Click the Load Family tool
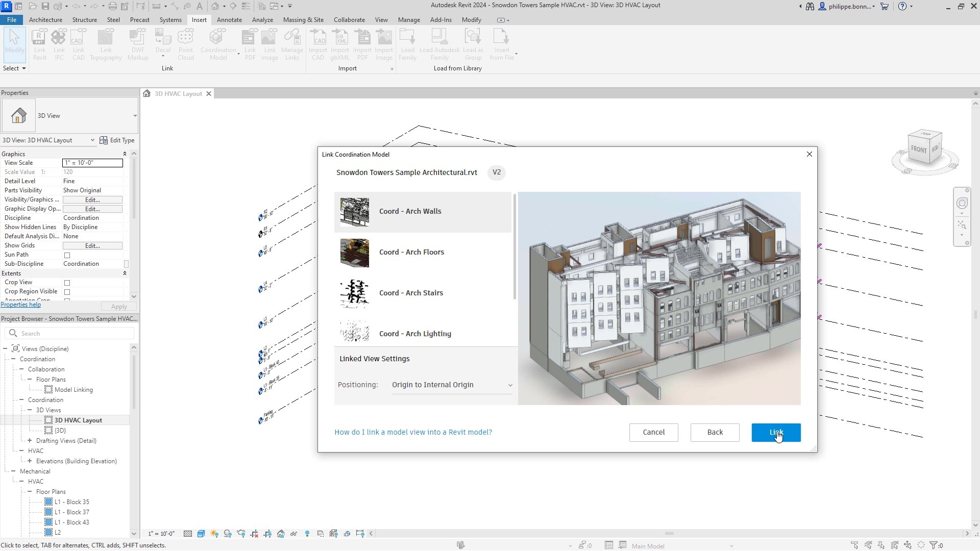 (407, 44)
